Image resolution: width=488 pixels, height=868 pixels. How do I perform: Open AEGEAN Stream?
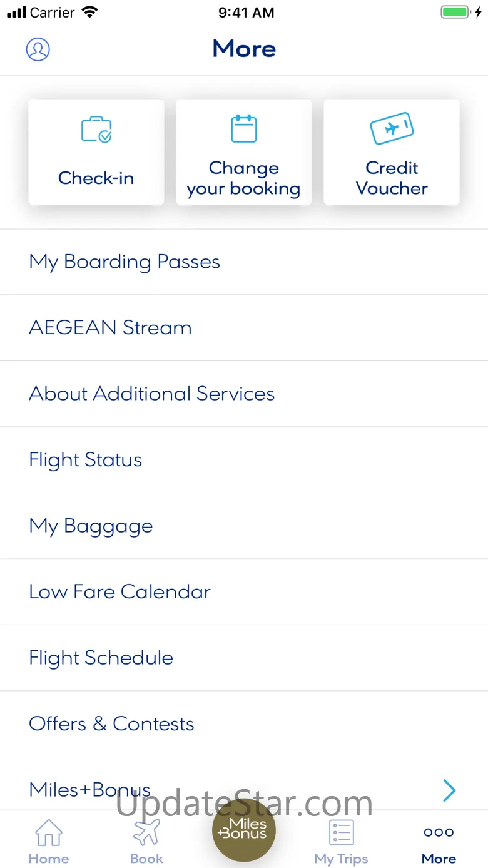pyautogui.click(x=110, y=328)
